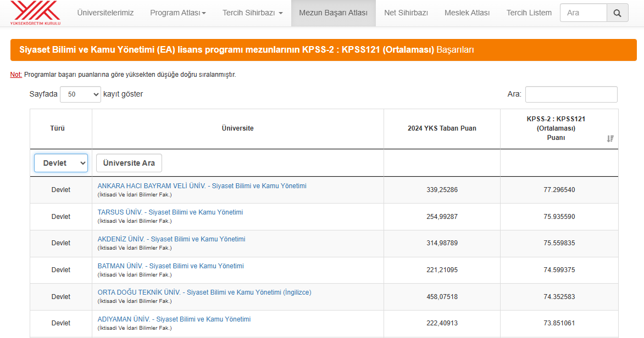Change the records-per-page selector showing 50
This screenshot has height=338, width=644.
click(x=80, y=94)
